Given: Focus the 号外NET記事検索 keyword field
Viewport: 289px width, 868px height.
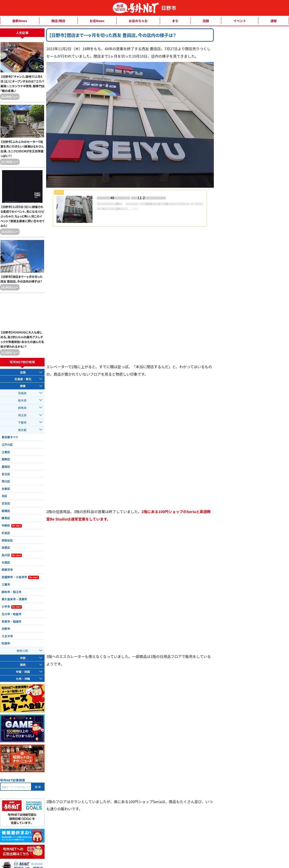Looking at the screenshot, I should (x=16, y=787).
